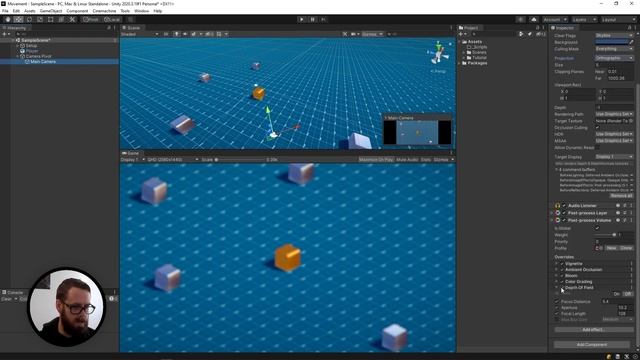Image resolution: width=640 pixels, height=360 pixels.
Task: Click the Pause button
Action: [x=313, y=19]
